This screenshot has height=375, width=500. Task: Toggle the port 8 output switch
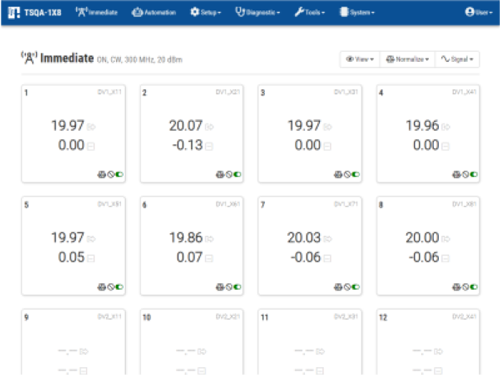coord(474,287)
